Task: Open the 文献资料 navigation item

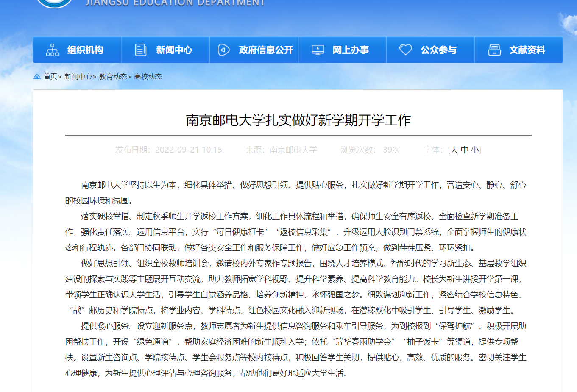Action: (527, 50)
